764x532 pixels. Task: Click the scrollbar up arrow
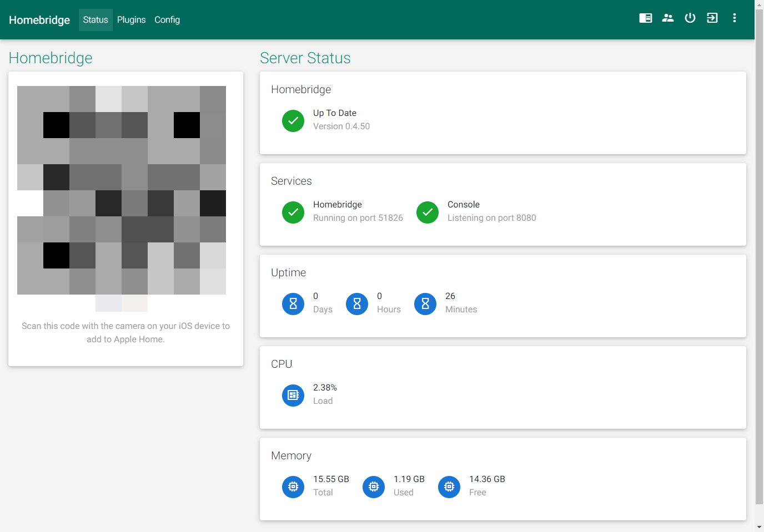759,4
